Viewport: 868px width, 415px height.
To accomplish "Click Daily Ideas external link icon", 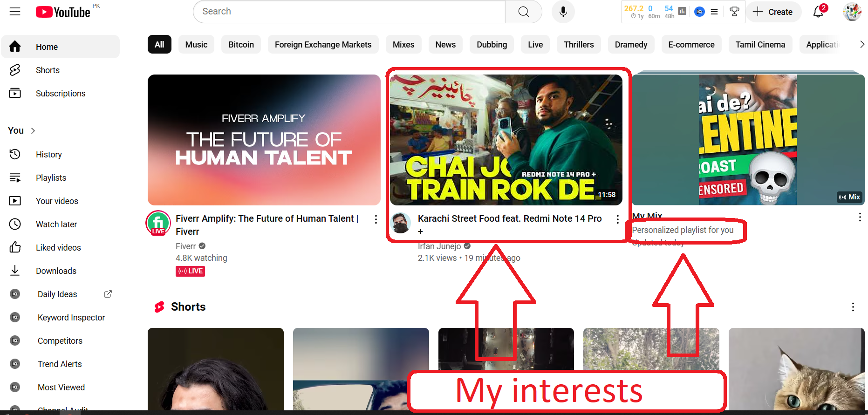I will (x=108, y=294).
